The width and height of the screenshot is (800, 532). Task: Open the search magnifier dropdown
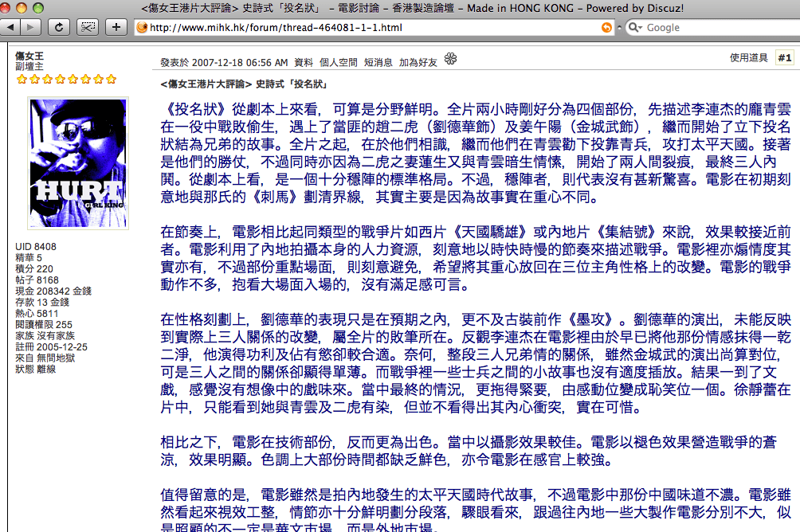[636, 28]
